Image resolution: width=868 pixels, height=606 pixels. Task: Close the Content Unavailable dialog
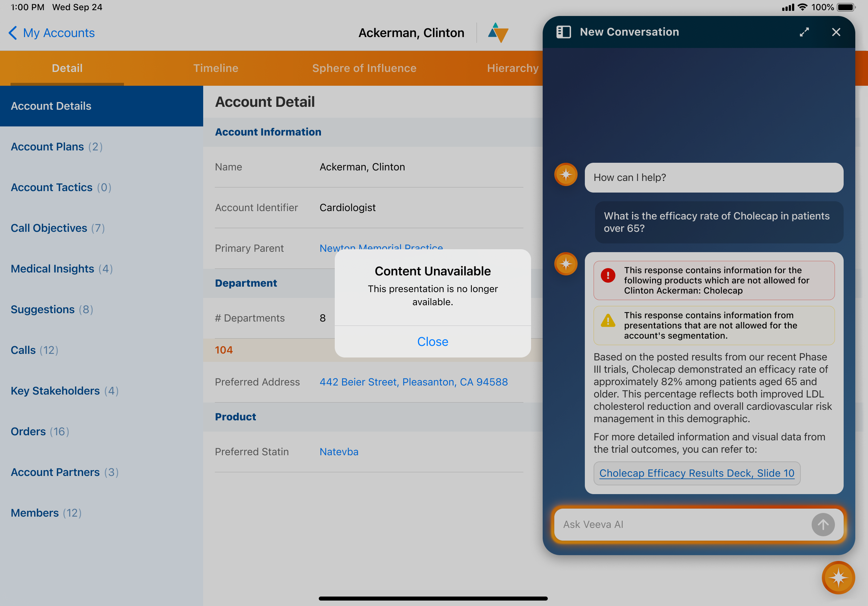click(433, 341)
